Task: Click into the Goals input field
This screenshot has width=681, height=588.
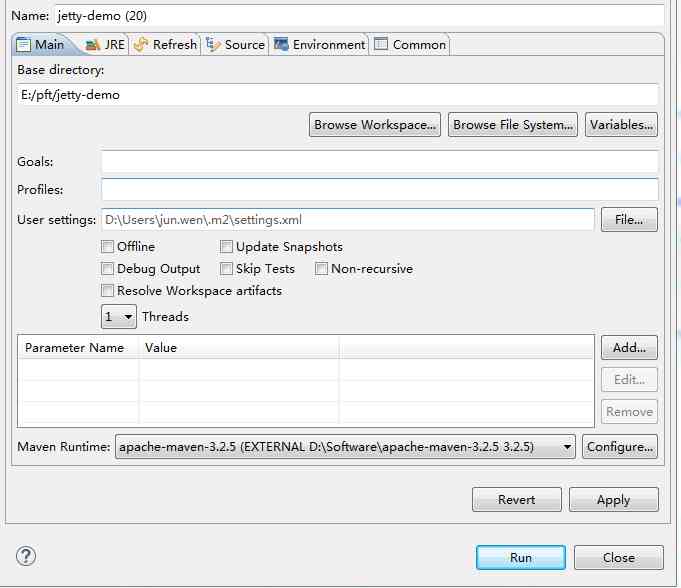Action: (x=379, y=162)
